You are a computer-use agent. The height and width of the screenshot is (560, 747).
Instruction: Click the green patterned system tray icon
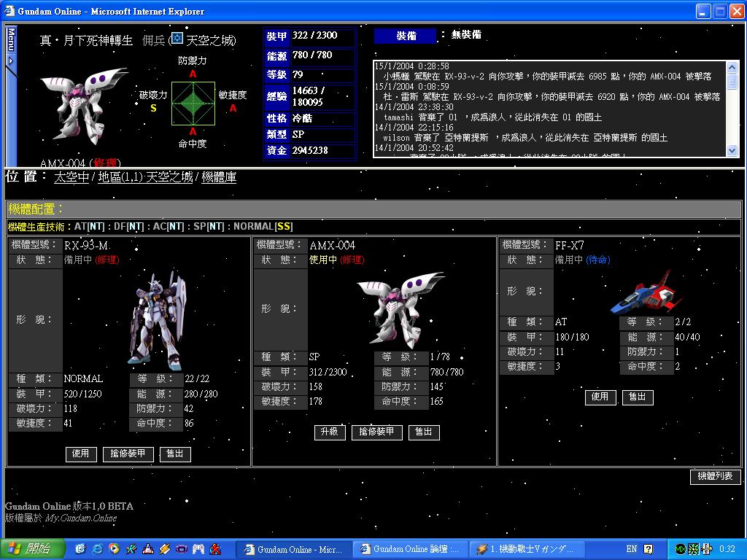click(693, 549)
